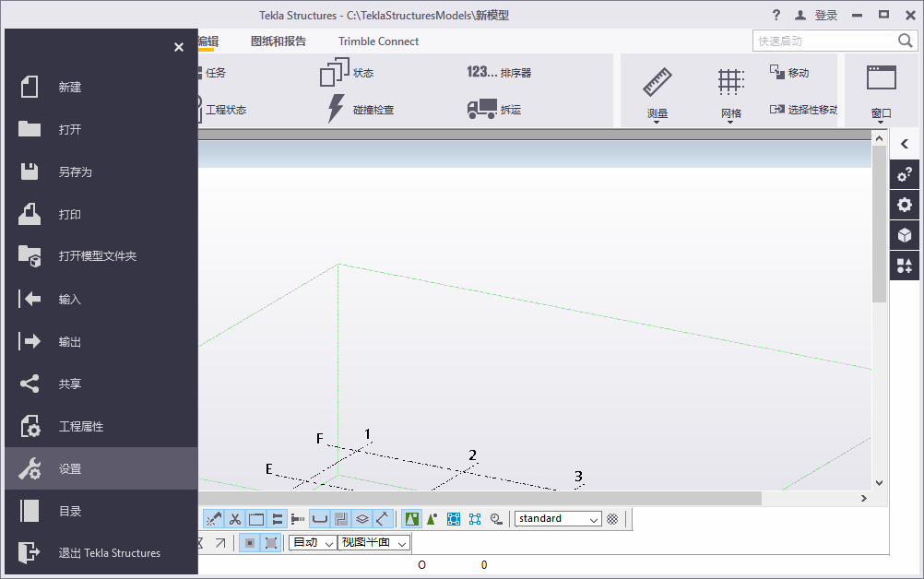
Task: Click 退出 Tekla Structures menu entry
Action: (101, 553)
